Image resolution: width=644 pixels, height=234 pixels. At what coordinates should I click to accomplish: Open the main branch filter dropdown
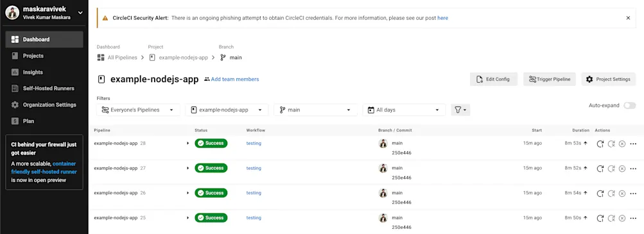(x=315, y=110)
